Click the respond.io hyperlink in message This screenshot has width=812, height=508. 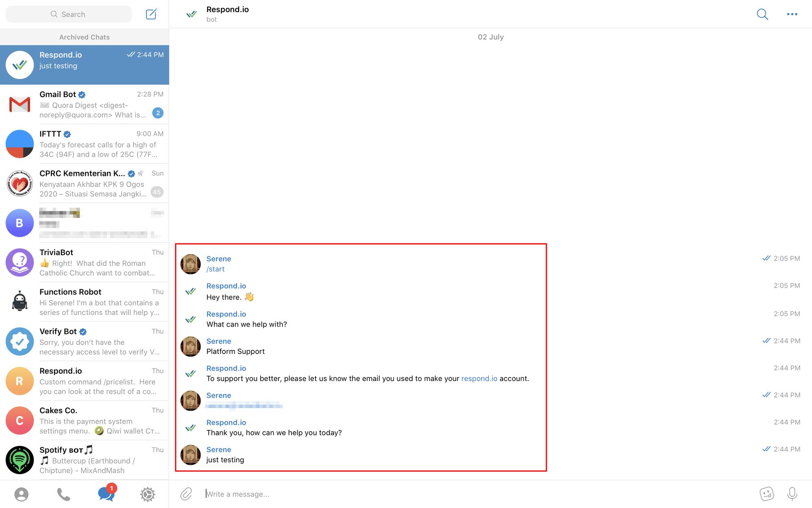(x=479, y=378)
